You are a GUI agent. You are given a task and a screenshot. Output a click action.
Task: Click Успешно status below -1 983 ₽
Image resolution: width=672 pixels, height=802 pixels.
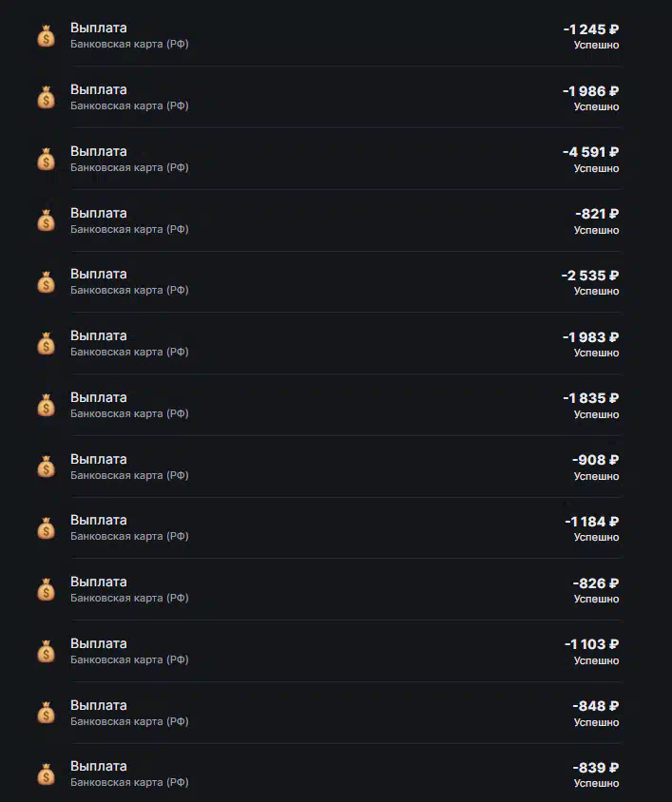pyautogui.click(x=596, y=353)
